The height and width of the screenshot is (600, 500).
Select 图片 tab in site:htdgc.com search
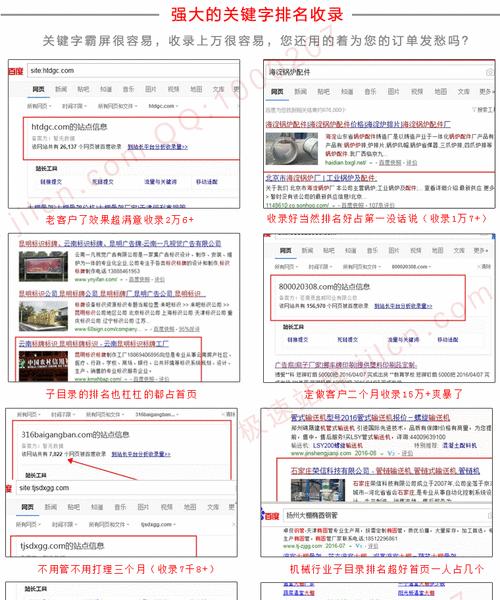[151, 89]
